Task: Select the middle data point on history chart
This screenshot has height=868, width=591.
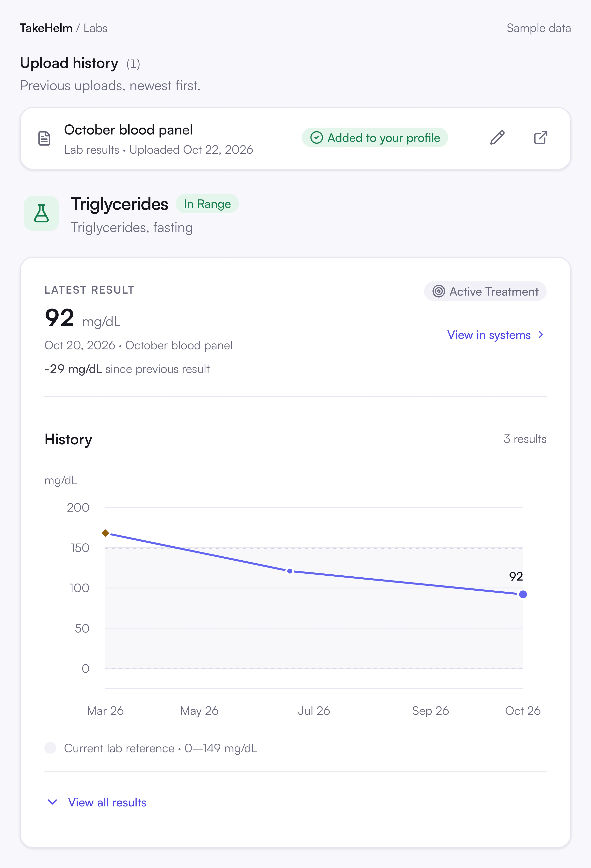Action: tap(290, 571)
